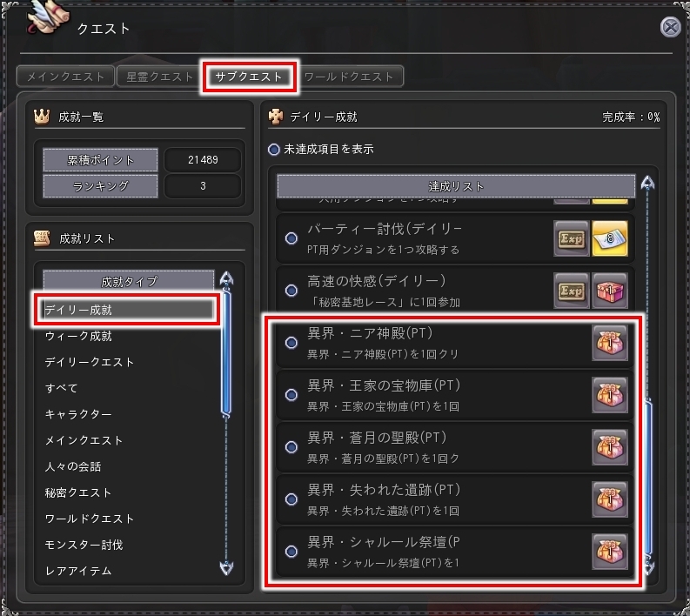Viewport: 690px width, 616px height.
Task: Click the 完成率 : 0% text
Action: point(631,117)
